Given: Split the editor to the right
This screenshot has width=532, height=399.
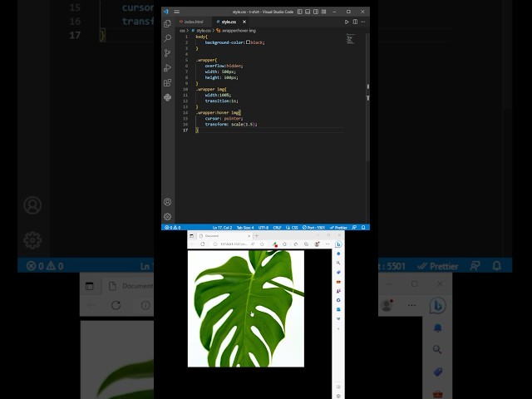Looking at the screenshot, I should [355, 22].
